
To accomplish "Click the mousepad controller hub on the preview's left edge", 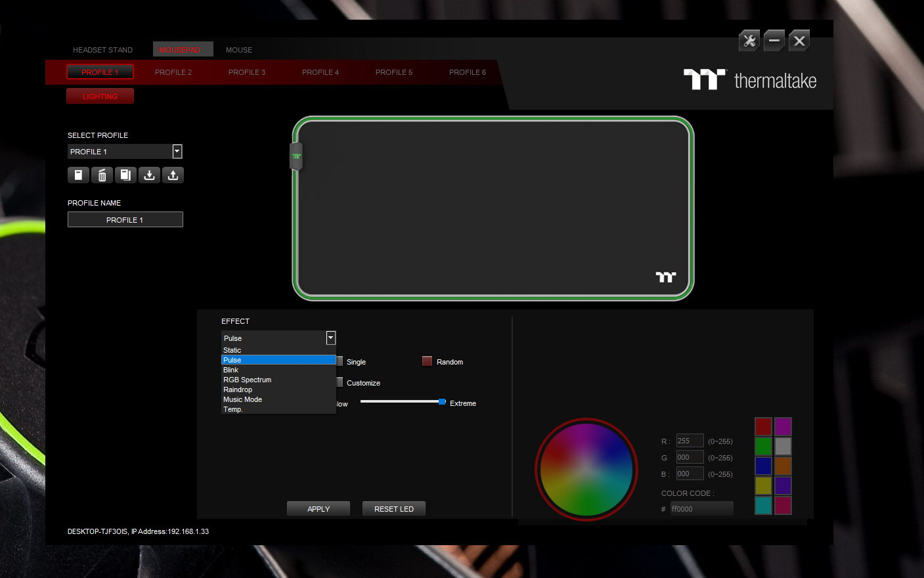I will (296, 156).
